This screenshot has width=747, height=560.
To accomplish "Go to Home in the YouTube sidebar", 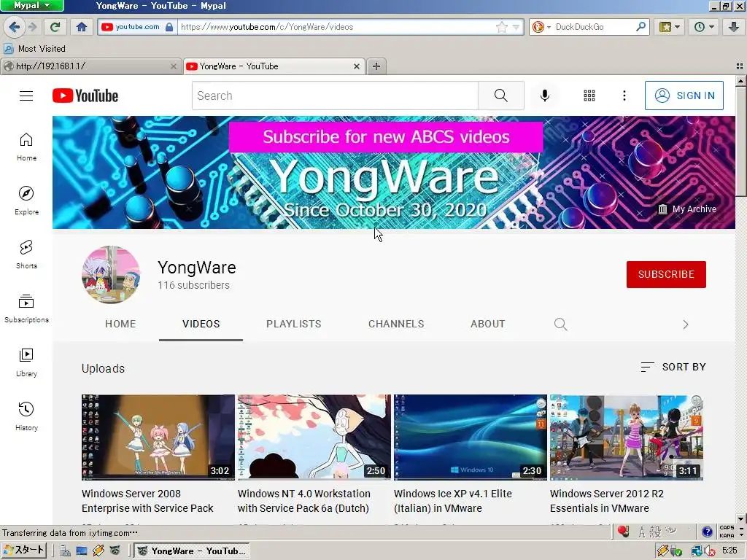I will tap(26, 147).
